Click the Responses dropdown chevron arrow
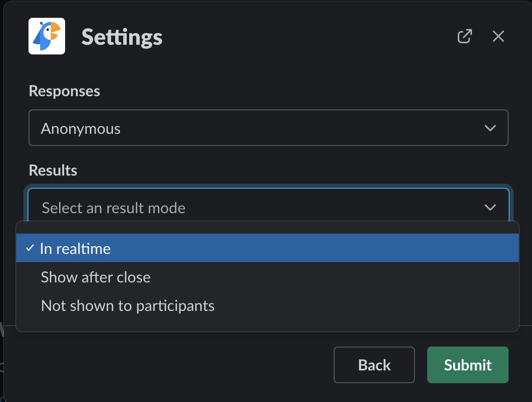The image size is (532, 402). [x=490, y=128]
